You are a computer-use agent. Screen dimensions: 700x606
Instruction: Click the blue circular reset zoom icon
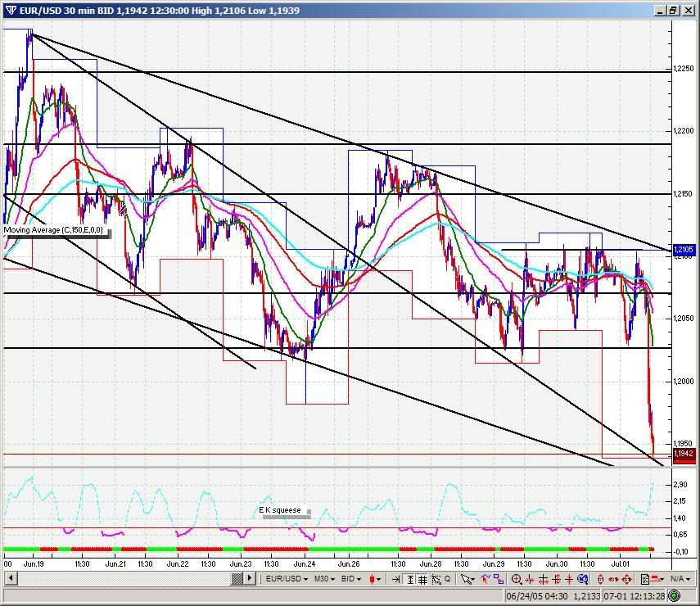(x=583, y=579)
